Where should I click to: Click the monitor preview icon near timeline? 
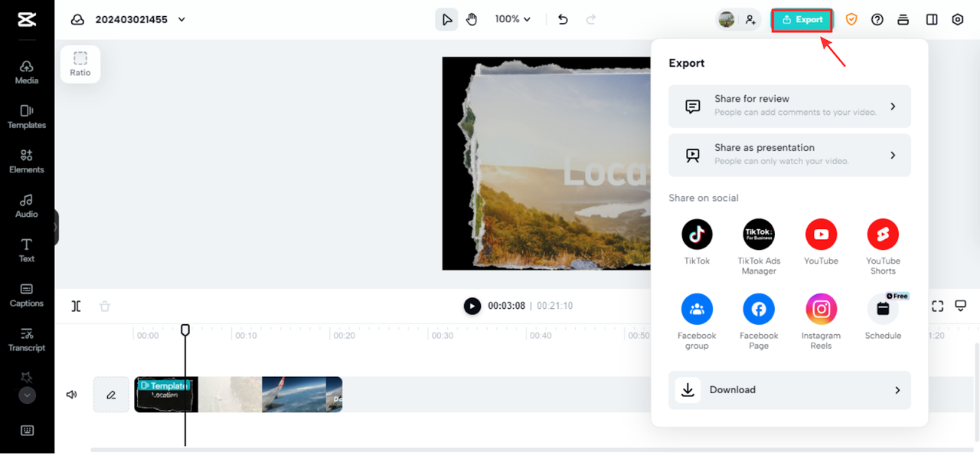[x=961, y=306]
